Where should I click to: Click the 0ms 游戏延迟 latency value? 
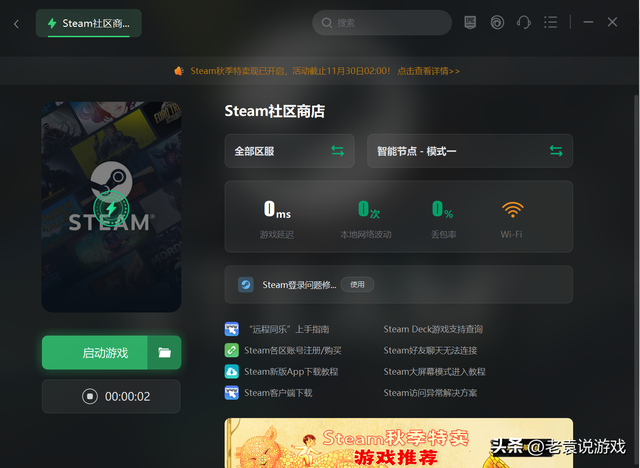click(277, 210)
